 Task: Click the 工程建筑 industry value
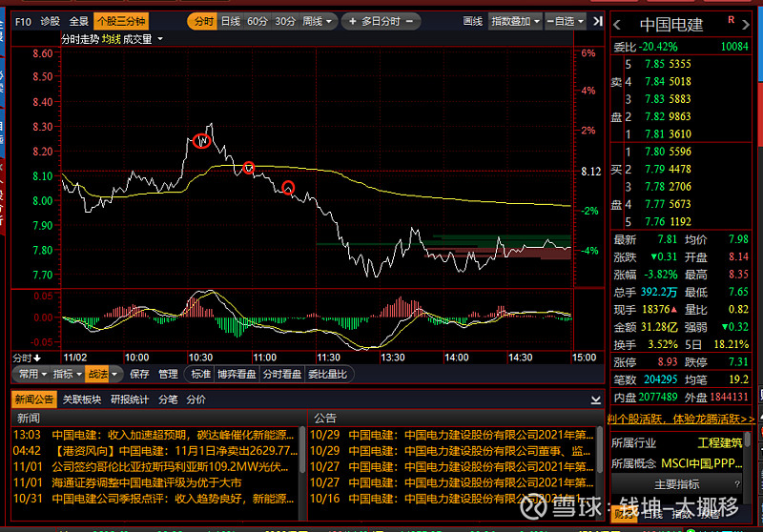720,443
